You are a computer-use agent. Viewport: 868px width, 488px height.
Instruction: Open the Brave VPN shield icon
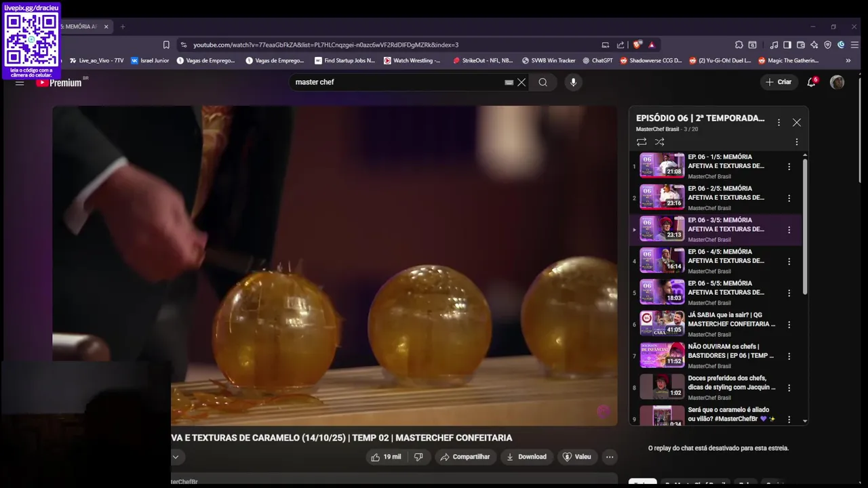[828, 45]
